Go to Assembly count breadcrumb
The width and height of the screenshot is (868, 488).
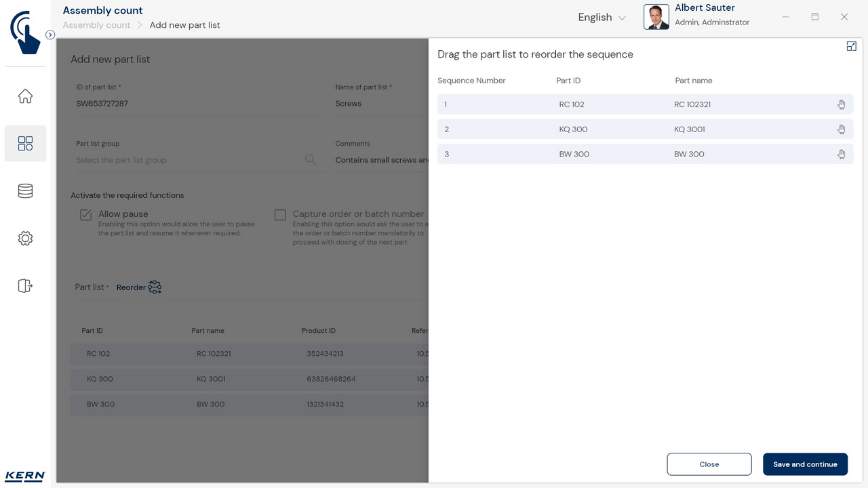pos(96,25)
